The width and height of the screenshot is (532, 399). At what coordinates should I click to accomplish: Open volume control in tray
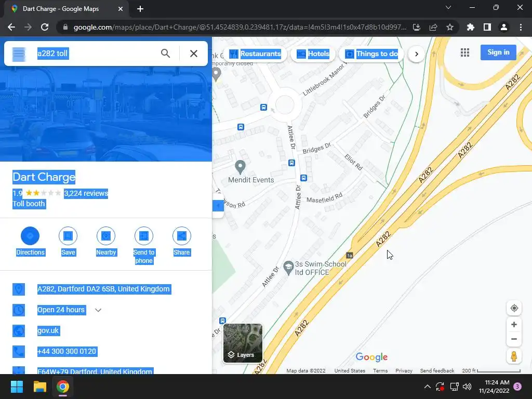coord(467,387)
